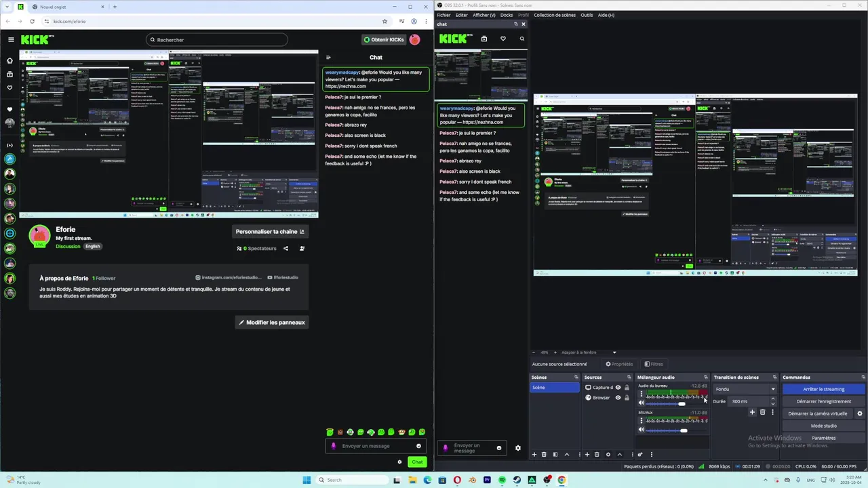Open the Collection de scènes menu
Screen dimensions: 868x488
coord(555,15)
